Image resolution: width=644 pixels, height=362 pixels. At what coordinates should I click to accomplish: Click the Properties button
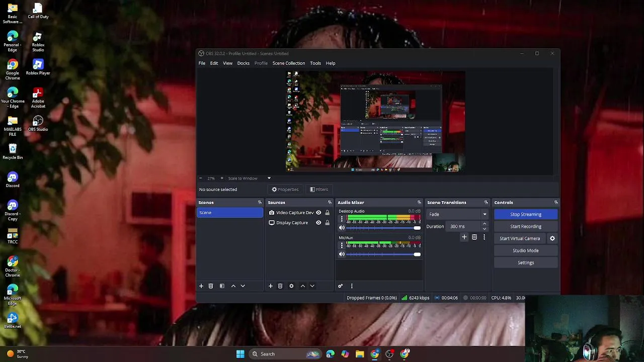pos(285,190)
